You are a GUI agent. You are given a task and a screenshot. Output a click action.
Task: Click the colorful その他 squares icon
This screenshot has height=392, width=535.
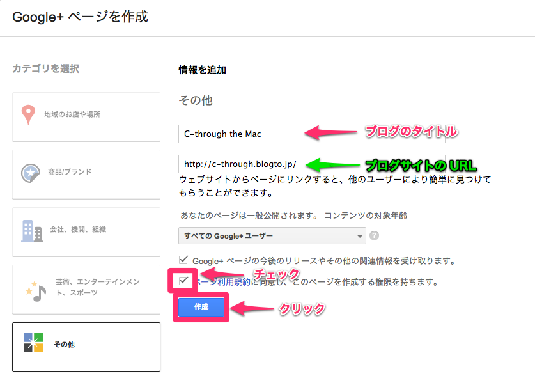point(33,343)
